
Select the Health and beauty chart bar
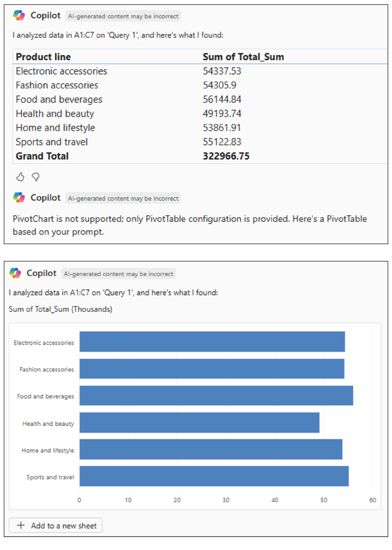click(x=199, y=423)
